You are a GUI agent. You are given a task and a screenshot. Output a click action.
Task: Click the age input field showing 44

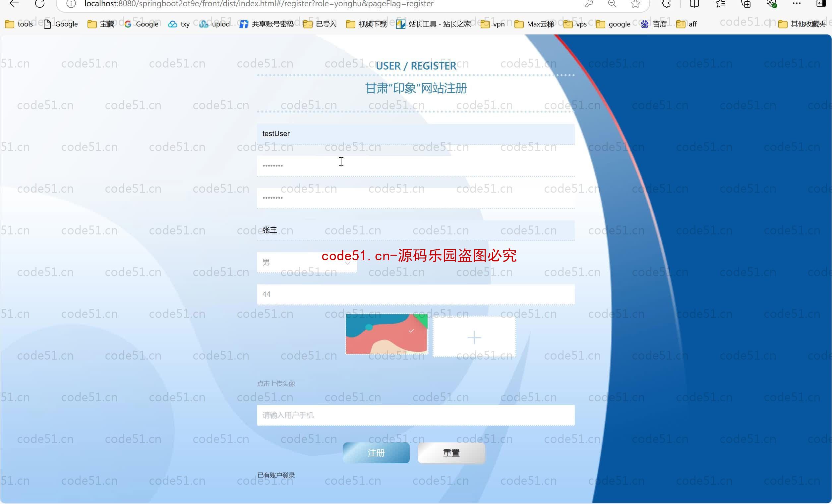click(416, 294)
